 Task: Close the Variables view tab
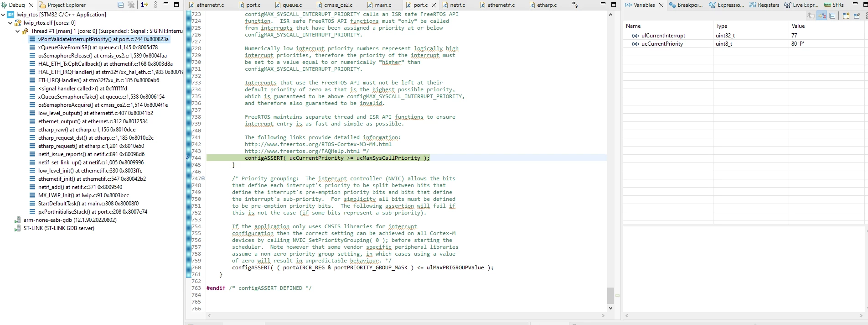661,5
